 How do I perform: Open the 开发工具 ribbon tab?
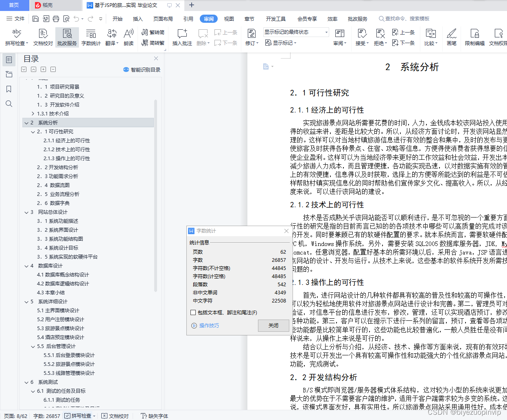click(x=276, y=19)
